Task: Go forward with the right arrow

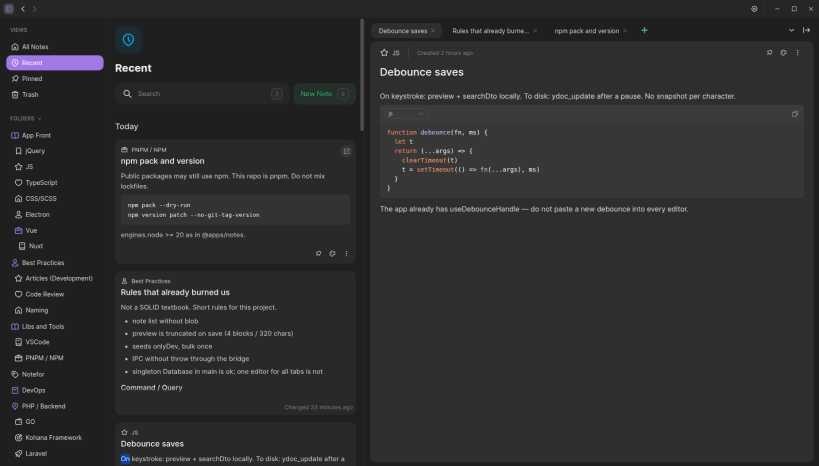Action: tap(34, 9)
